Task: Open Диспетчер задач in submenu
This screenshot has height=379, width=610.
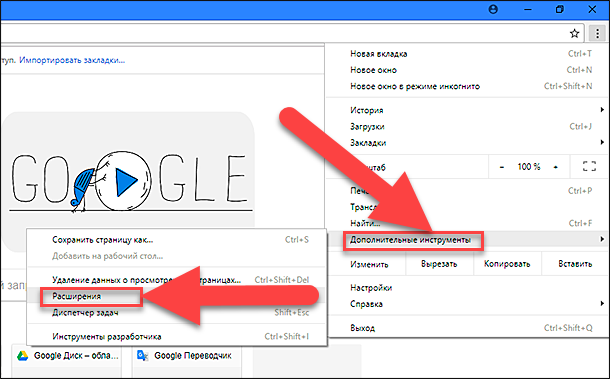Action: [177, 312]
